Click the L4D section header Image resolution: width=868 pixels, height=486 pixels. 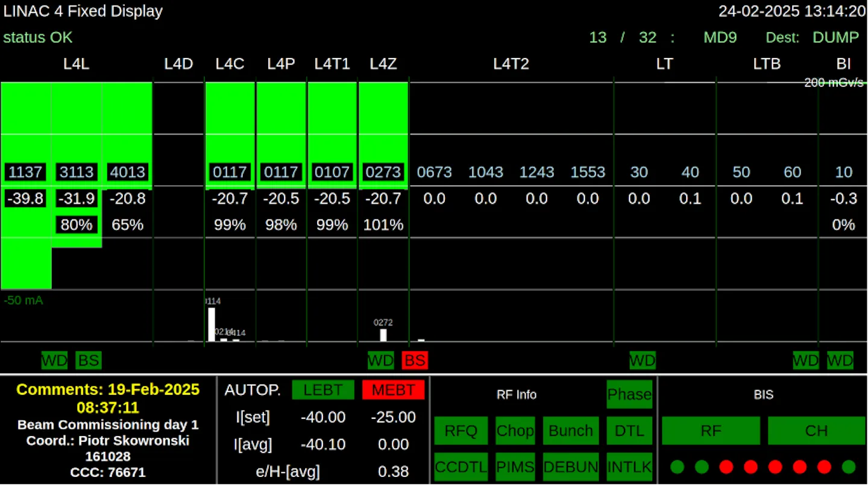tap(179, 64)
